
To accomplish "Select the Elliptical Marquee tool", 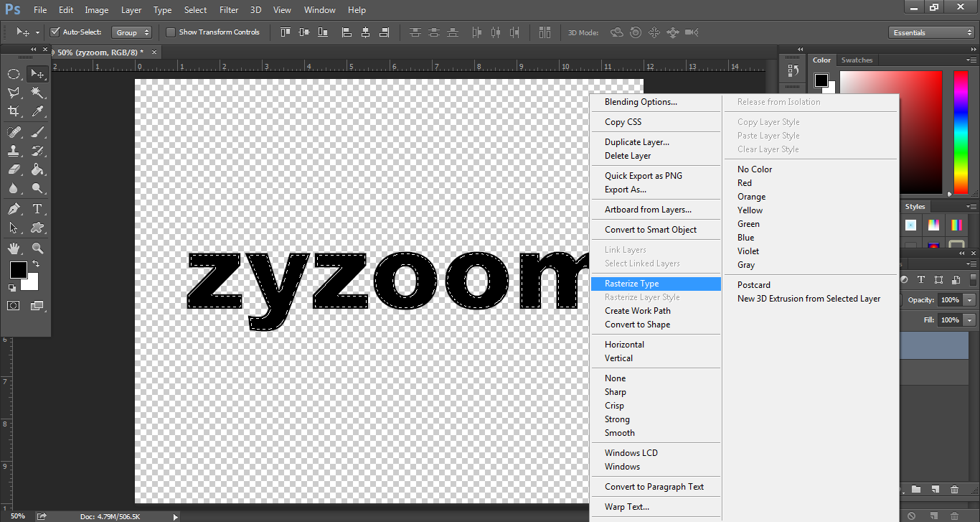I will click(14, 74).
